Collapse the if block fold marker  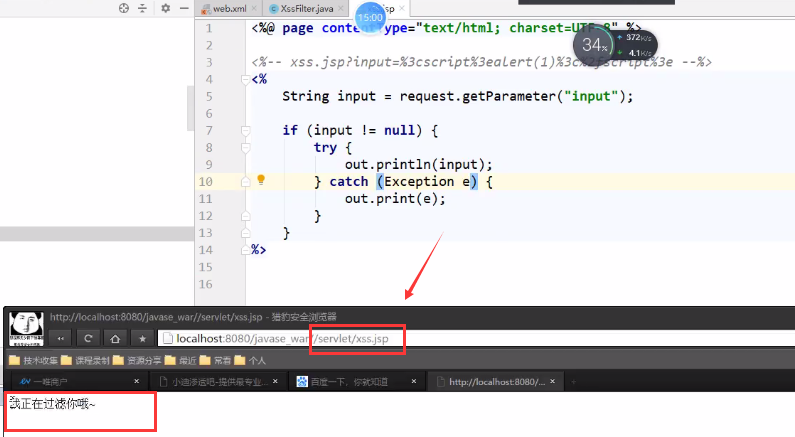244,130
